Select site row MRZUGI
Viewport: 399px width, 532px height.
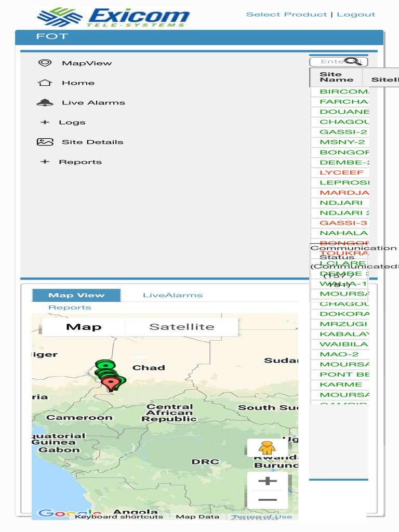coord(340,324)
